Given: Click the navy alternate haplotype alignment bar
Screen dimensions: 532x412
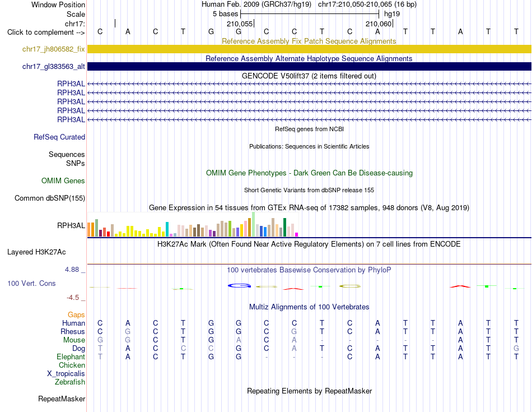Looking at the screenshot, I should tap(309, 66).
